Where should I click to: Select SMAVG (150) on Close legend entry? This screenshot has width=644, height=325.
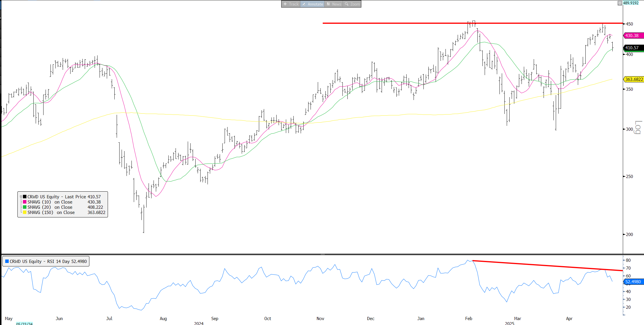coord(51,212)
